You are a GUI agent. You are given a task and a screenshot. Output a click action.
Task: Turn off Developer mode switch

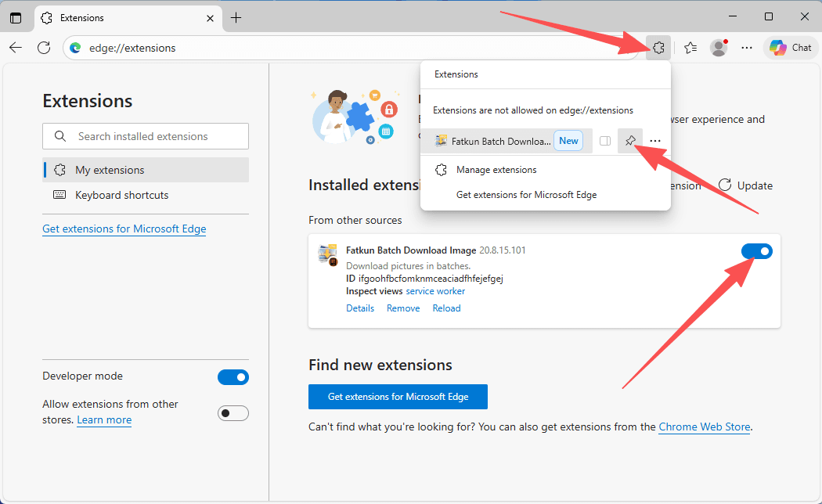[233, 377]
